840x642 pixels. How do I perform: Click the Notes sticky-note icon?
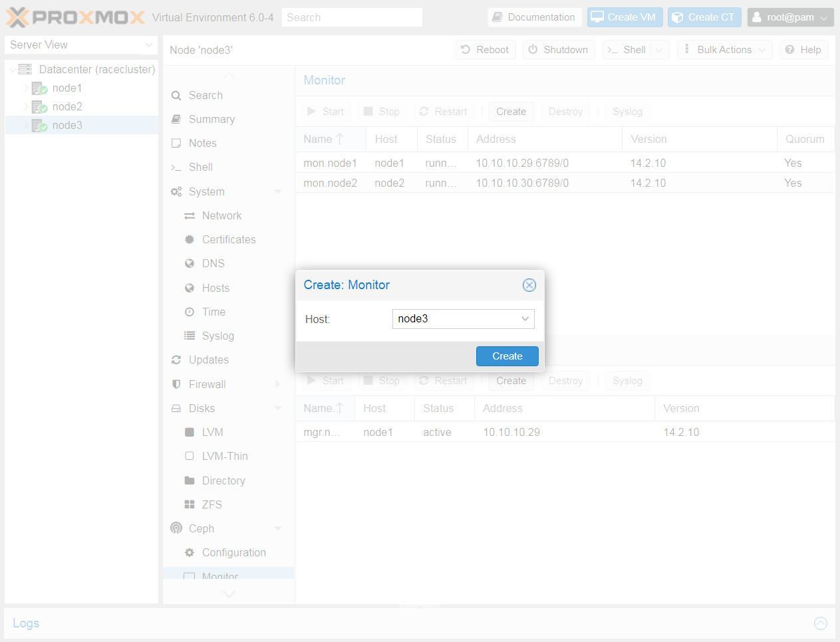[176, 144]
